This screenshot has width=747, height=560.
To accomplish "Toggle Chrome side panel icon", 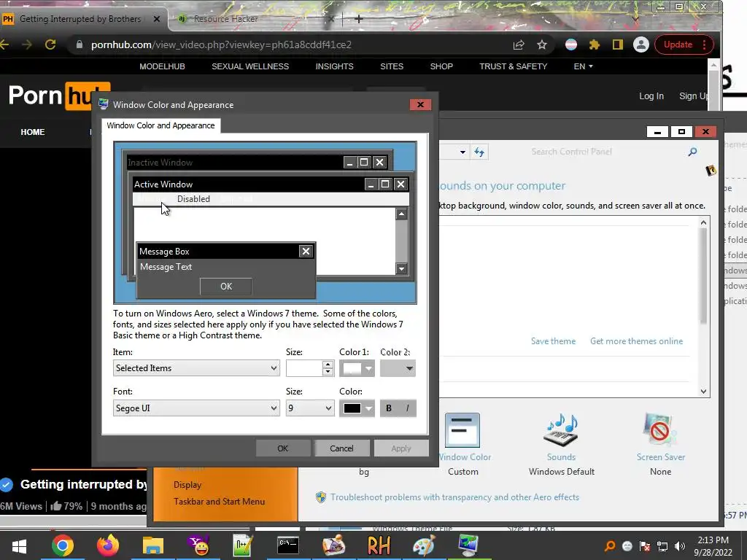I will 617,44.
